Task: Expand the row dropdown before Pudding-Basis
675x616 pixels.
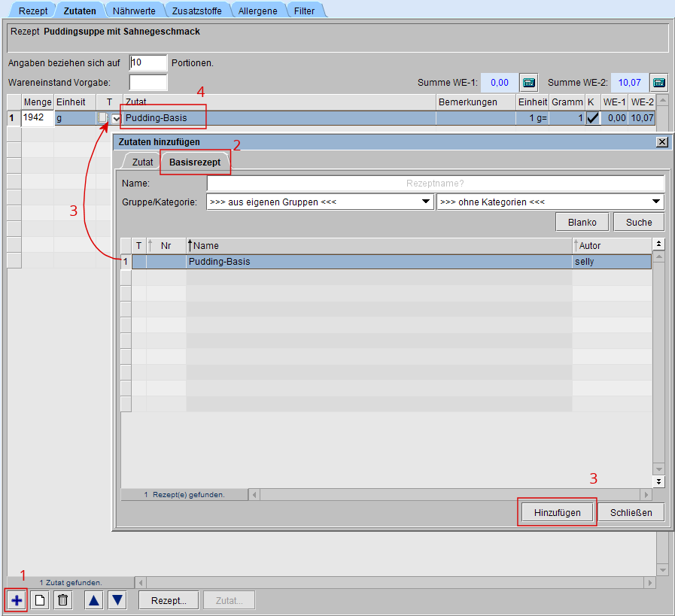Action: pyautogui.click(x=116, y=118)
